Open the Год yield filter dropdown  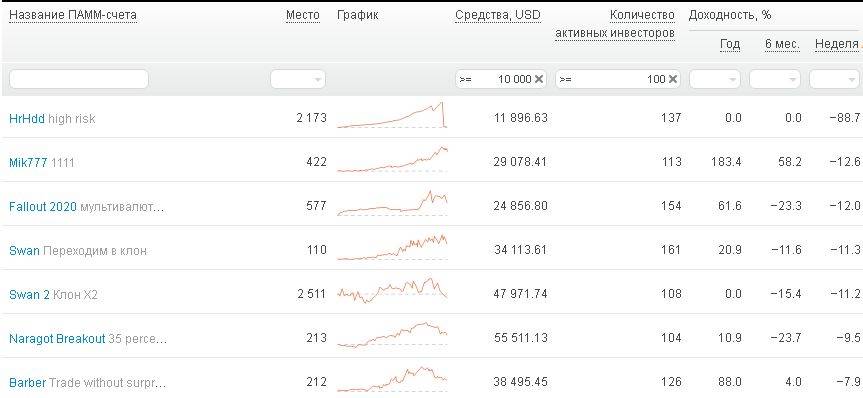[716, 79]
